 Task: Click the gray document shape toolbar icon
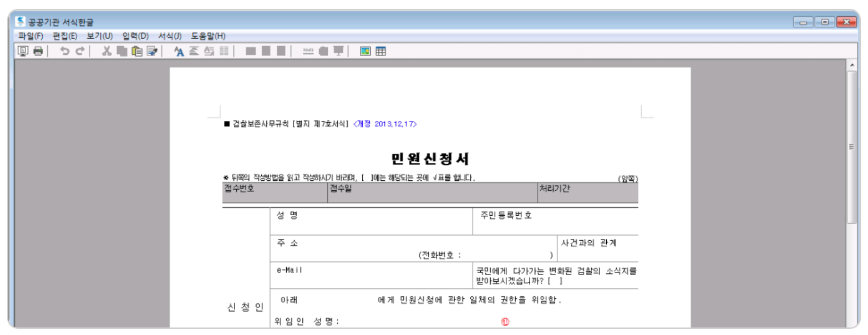[x=323, y=51]
